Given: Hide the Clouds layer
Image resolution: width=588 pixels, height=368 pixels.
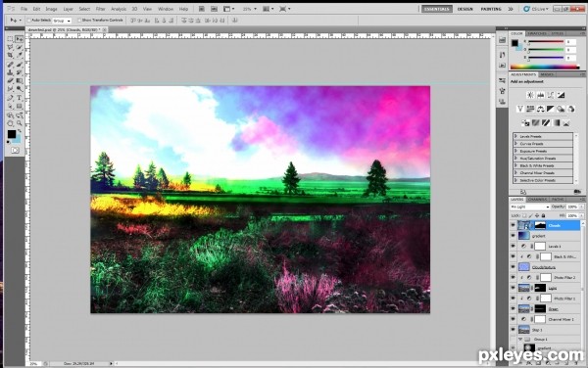Looking at the screenshot, I should (x=513, y=225).
